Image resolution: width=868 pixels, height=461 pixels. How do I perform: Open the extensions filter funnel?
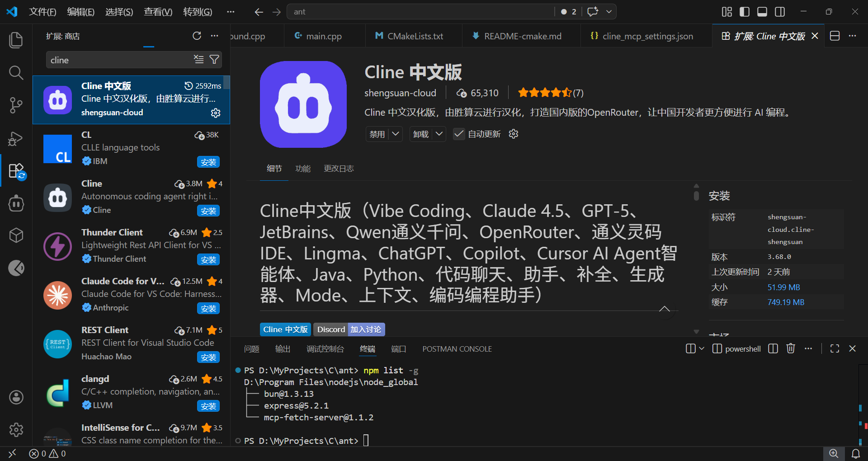point(214,59)
